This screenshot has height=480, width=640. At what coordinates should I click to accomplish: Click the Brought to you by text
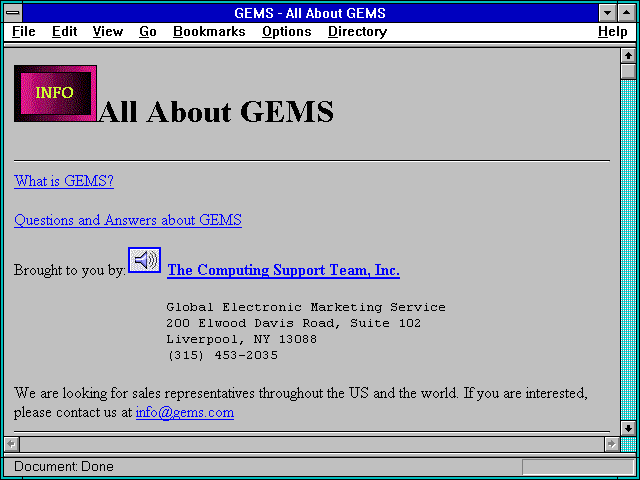(69, 270)
